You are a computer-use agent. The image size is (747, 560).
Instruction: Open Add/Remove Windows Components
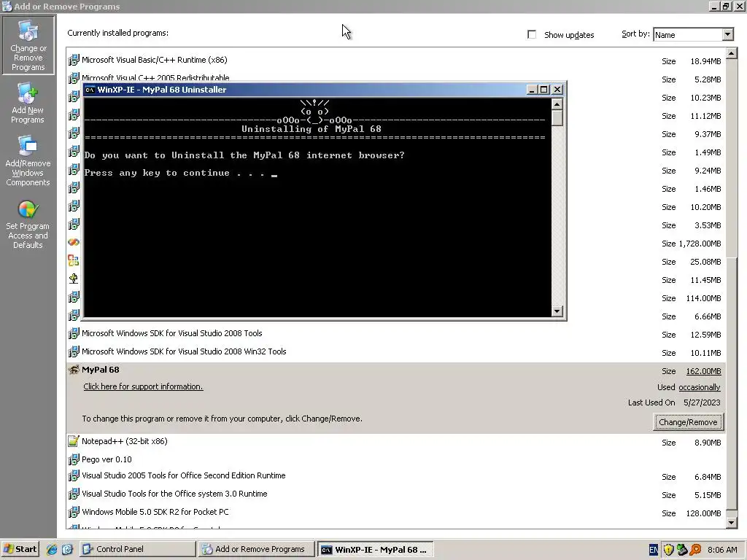point(28,161)
